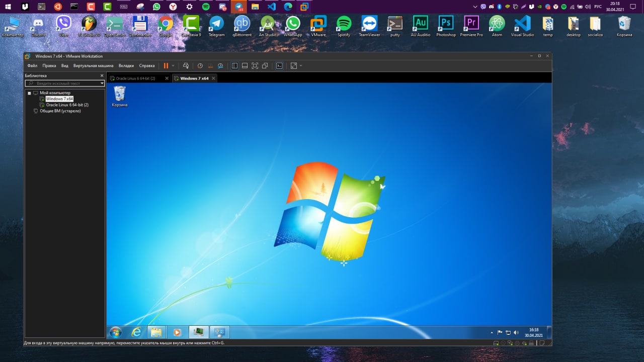Screen dimensions: 644x362
Task: Open Windows Media Player in guest taskbar
Action: [177, 332]
